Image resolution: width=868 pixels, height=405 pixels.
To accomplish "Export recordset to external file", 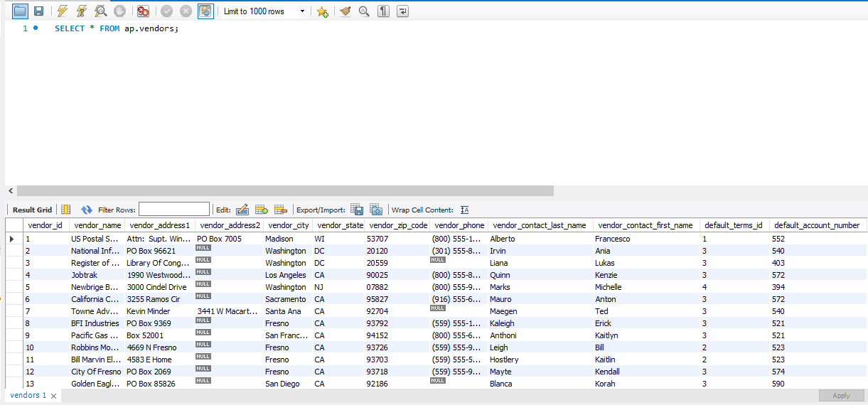I will [357, 210].
